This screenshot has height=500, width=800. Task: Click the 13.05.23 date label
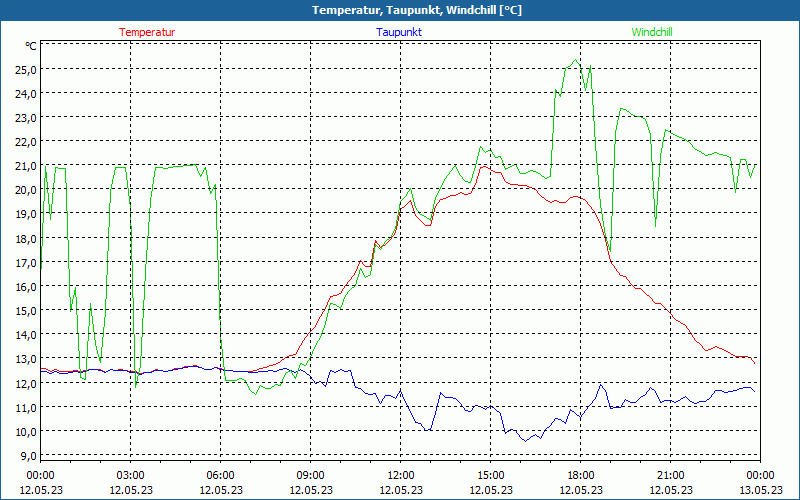(x=760, y=490)
